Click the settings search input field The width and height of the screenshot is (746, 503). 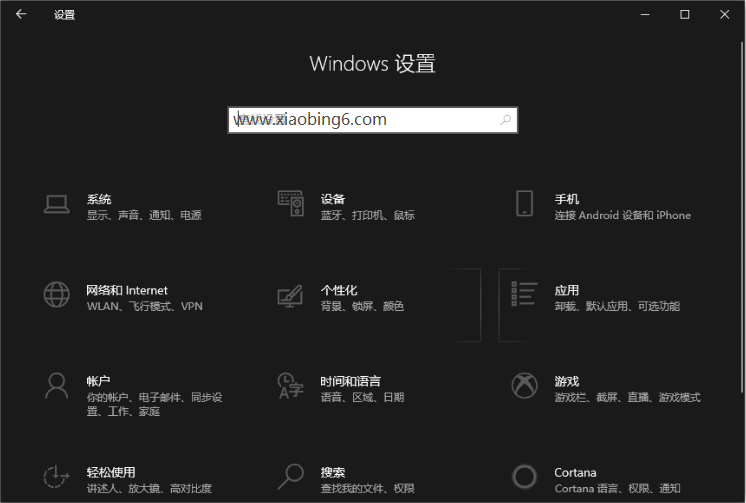373,120
